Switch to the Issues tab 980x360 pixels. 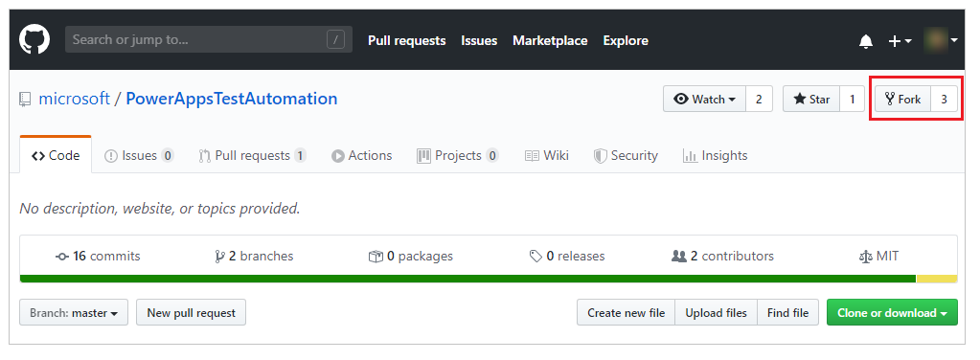tap(139, 156)
